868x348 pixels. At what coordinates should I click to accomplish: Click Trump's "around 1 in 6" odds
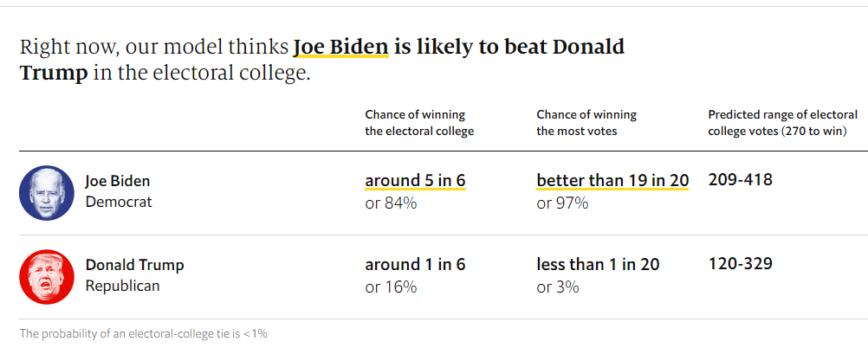coord(415,265)
